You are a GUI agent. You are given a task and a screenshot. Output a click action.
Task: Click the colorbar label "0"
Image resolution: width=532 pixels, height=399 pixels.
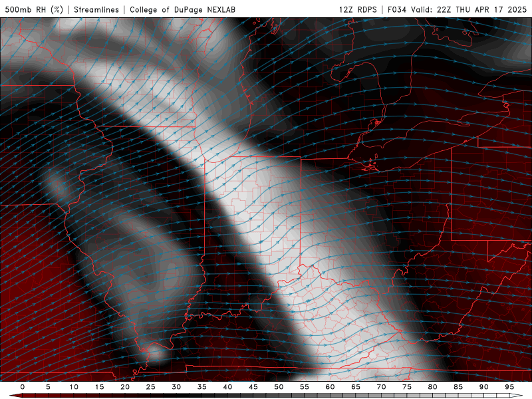click(23, 387)
